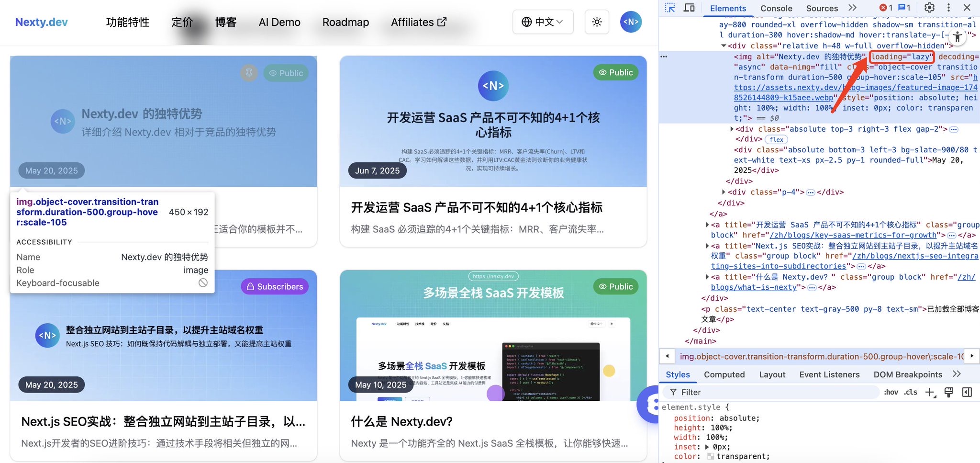Toggle the :hov element state button

pos(891,392)
